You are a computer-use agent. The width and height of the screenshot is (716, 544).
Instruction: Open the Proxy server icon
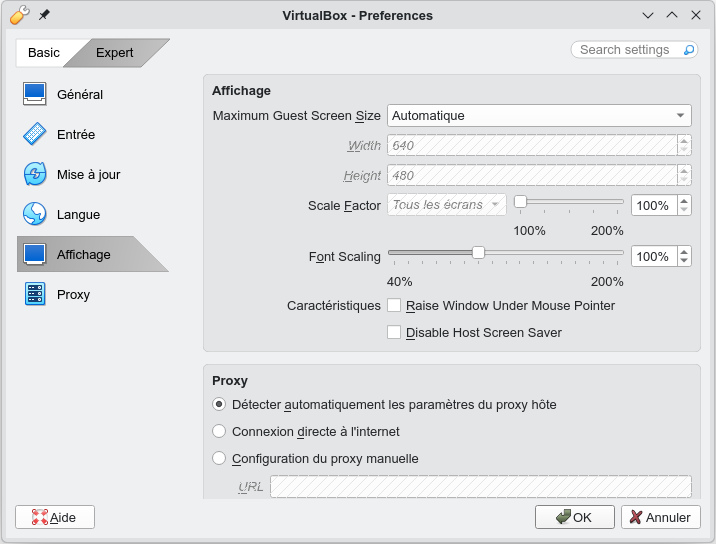tap(35, 294)
